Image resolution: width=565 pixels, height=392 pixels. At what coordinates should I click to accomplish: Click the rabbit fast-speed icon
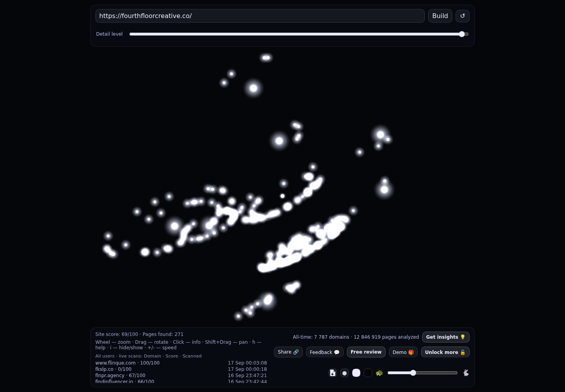[466, 373]
